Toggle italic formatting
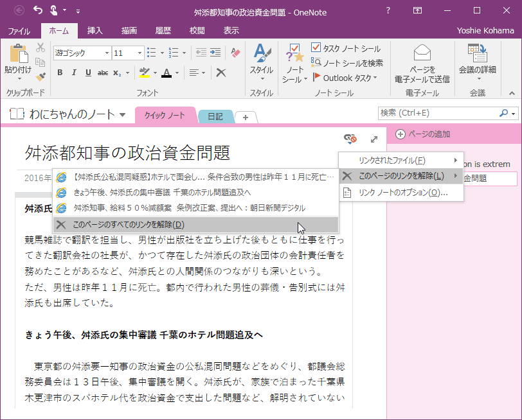 (x=73, y=73)
